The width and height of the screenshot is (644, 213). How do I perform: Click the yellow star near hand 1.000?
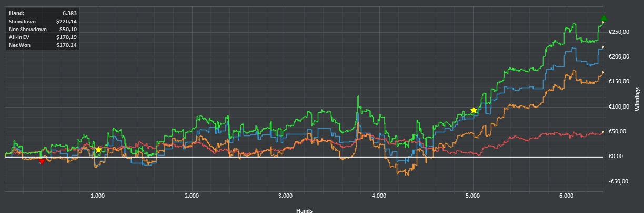[98, 150]
